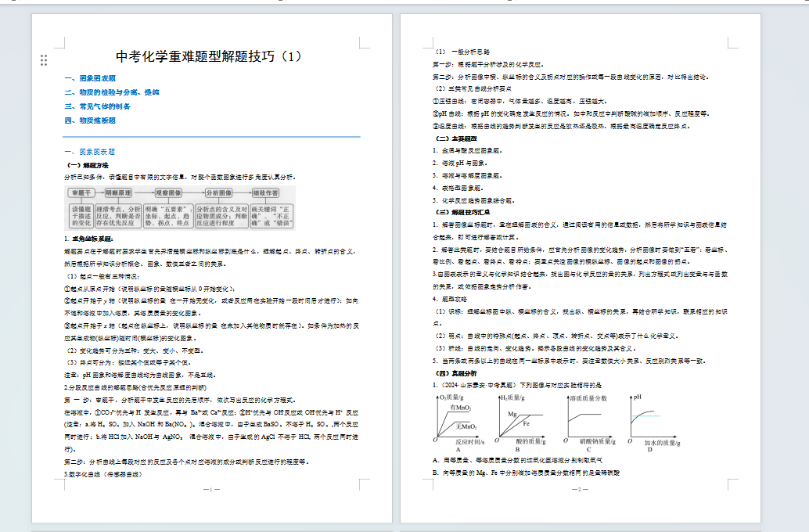
Task: Click the line starting ①压强曲线
Action: point(520,101)
